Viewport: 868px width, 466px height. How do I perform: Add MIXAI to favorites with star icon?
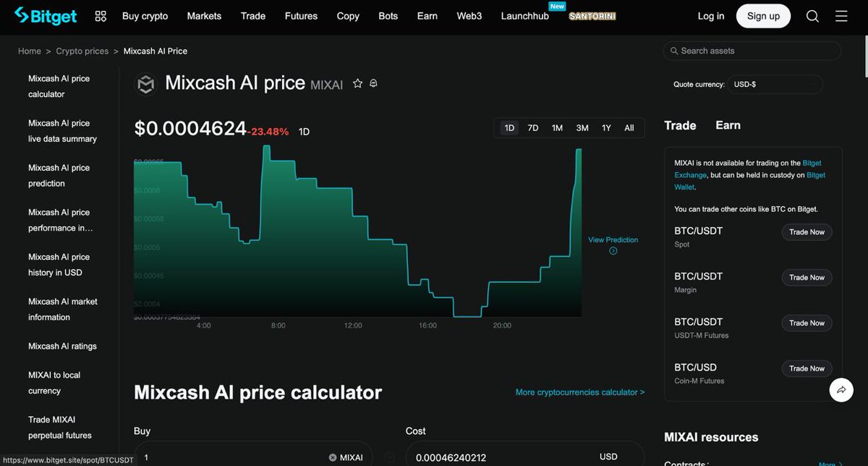coord(357,83)
